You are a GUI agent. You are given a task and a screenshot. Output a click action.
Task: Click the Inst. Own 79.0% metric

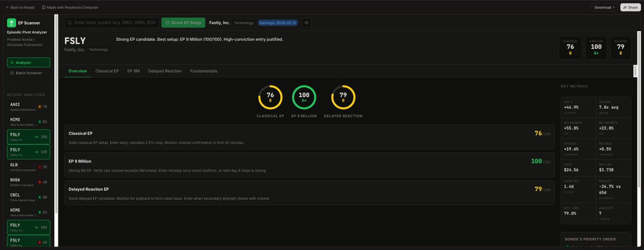coord(578,213)
